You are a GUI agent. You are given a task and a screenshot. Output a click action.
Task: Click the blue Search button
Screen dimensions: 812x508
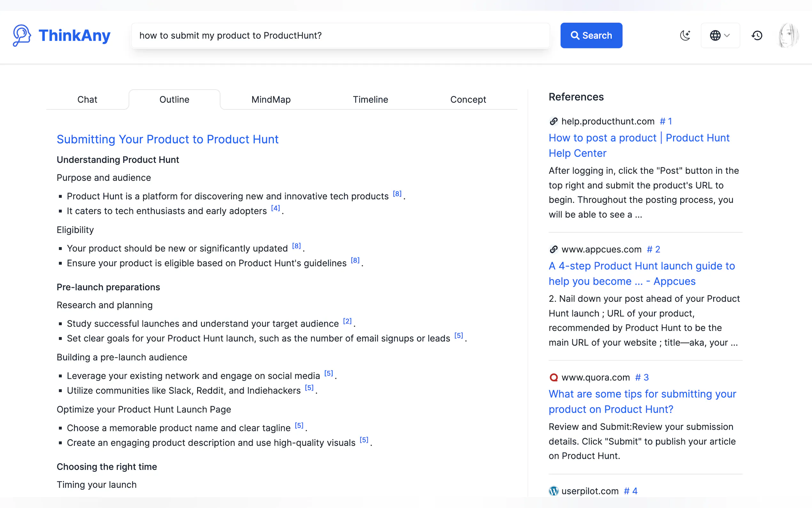tap(591, 35)
